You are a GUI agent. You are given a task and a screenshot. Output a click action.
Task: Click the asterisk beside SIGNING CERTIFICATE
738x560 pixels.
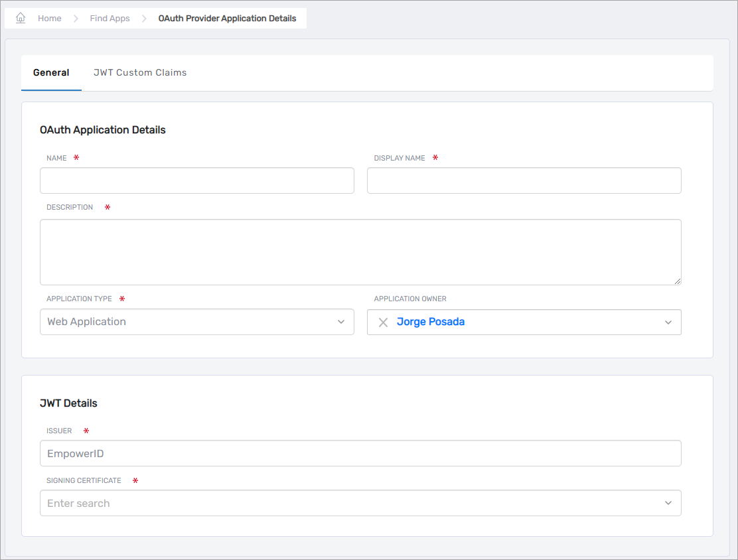coord(135,480)
